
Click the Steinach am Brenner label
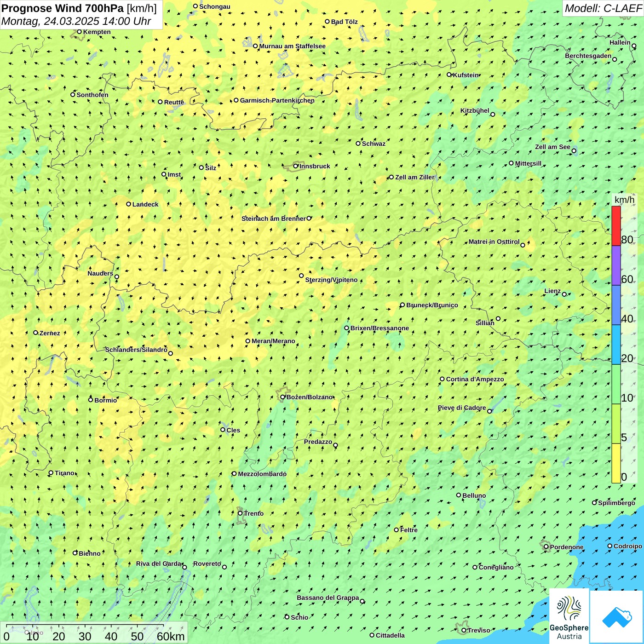click(x=273, y=218)
